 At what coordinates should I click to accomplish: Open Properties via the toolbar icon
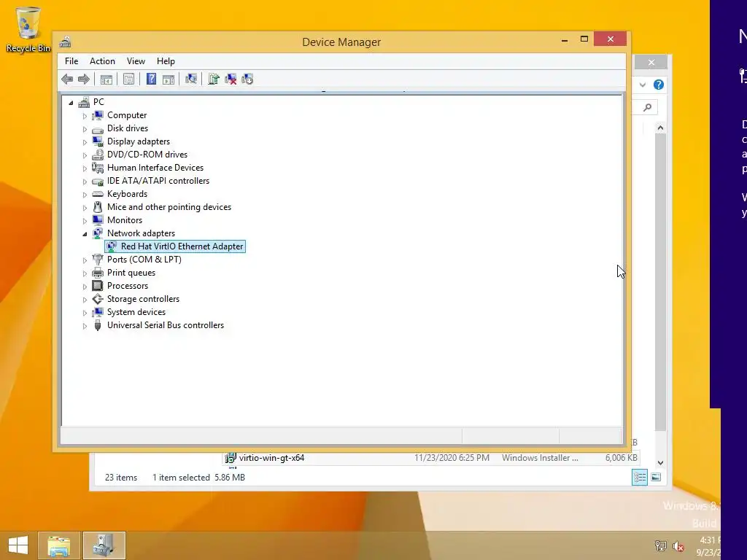coord(128,79)
